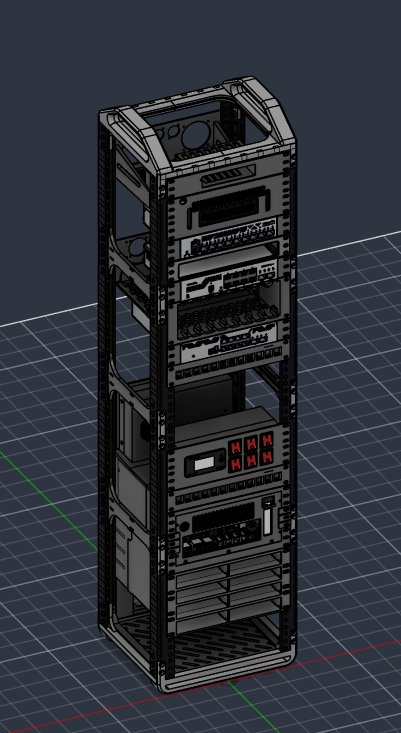Select the front-left vertical rack rail
This screenshot has height=733, width=401.
pos(160,430)
